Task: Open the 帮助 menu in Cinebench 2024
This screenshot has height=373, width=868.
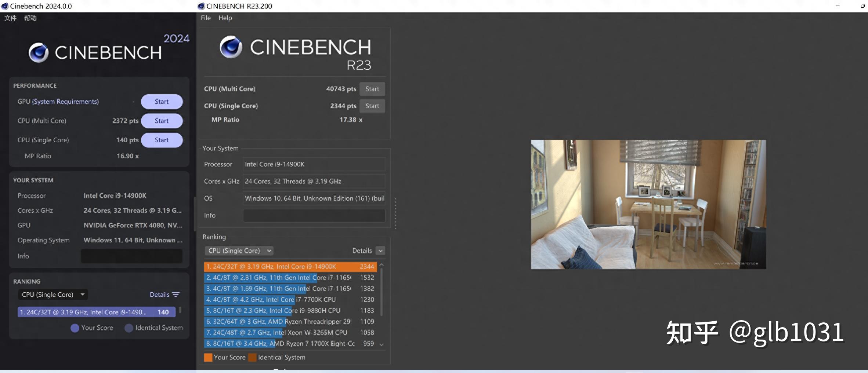Action: pyautogui.click(x=30, y=18)
